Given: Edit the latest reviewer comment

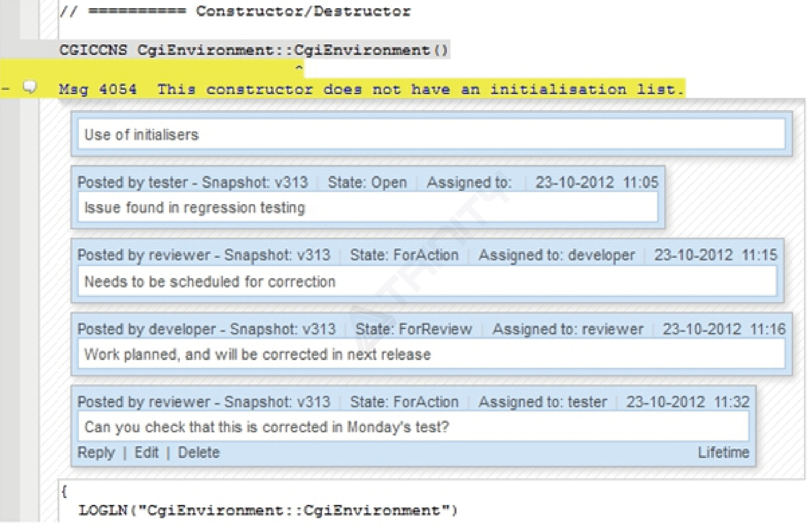Looking at the screenshot, I should point(146,453).
